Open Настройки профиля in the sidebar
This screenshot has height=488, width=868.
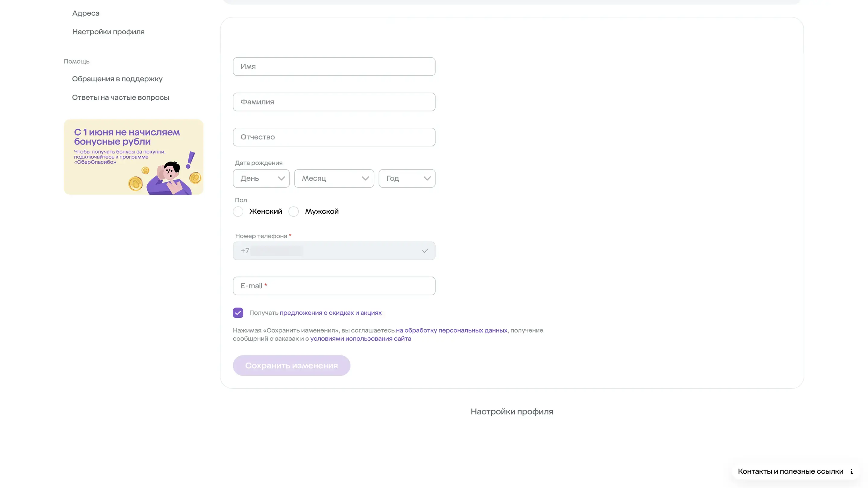coord(108,32)
